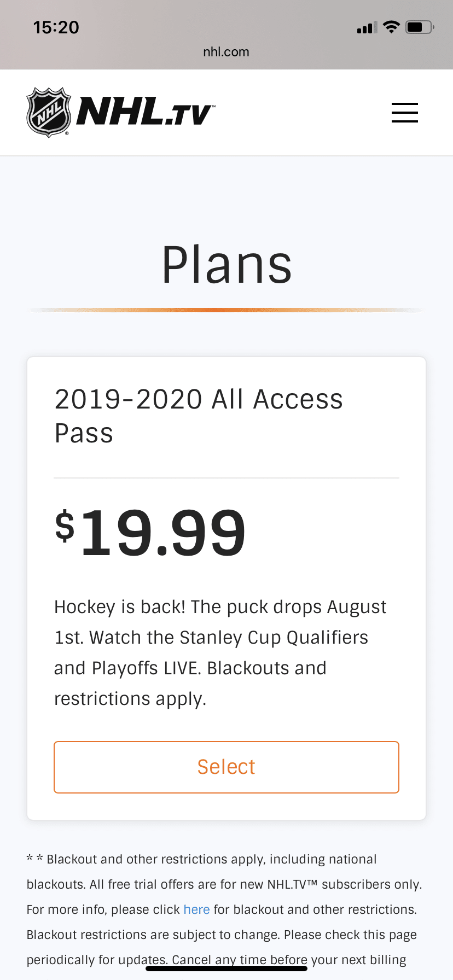The width and height of the screenshot is (453, 980).
Task: Click the 2019-2020 All Access Pass card title
Action: pos(199,416)
